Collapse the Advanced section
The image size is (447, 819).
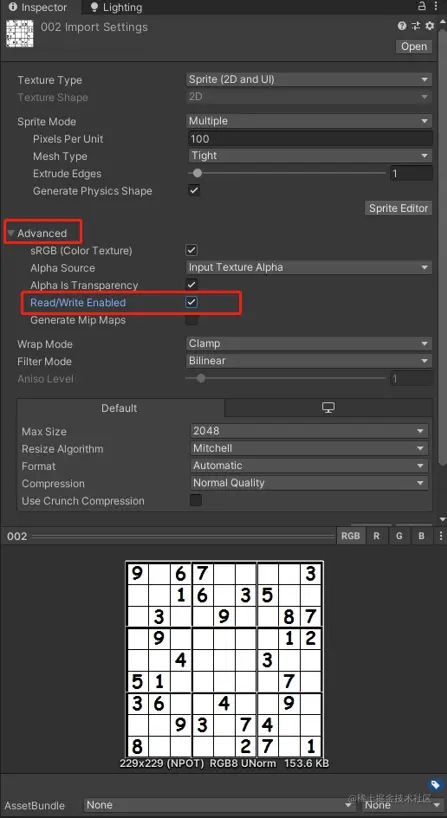pos(10,233)
